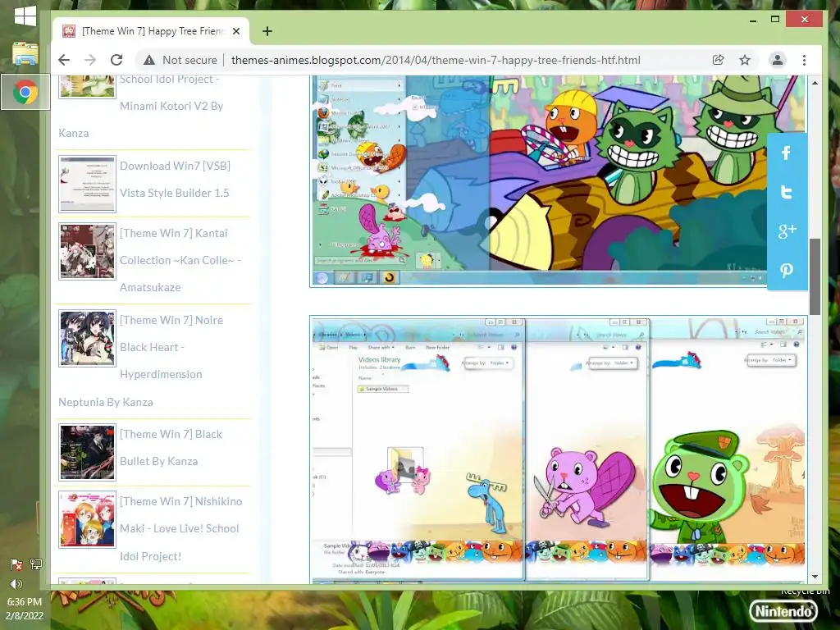Share post on Twitter
Viewport: 840px width, 630px height.
[x=787, y=192]
